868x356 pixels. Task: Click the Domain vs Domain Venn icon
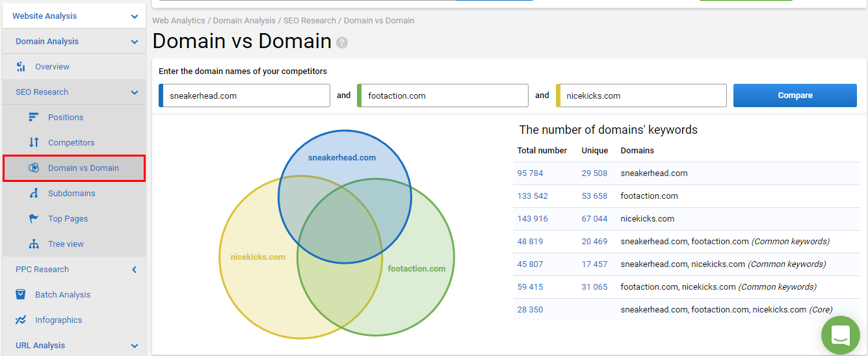click(x=34, y=168)
